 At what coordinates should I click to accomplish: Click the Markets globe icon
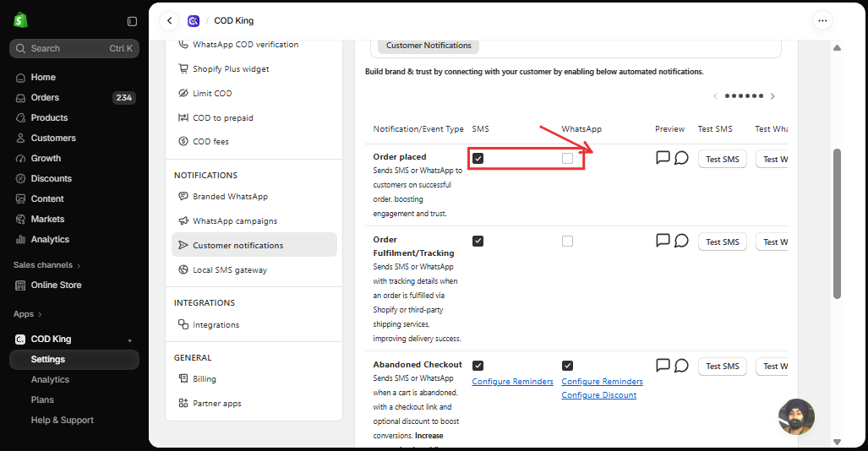pos(20,219)
